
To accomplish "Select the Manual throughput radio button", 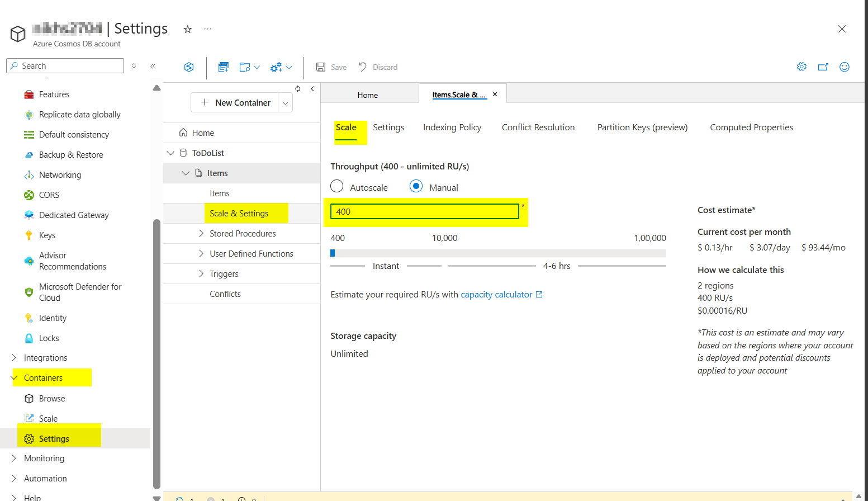I will coord(416,186).
